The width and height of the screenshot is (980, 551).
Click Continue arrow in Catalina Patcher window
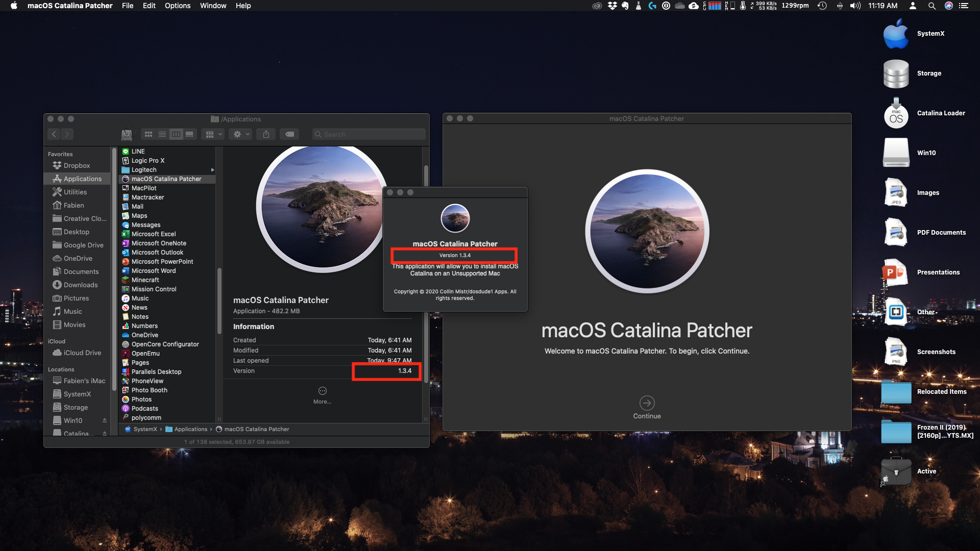coord(647,403)
